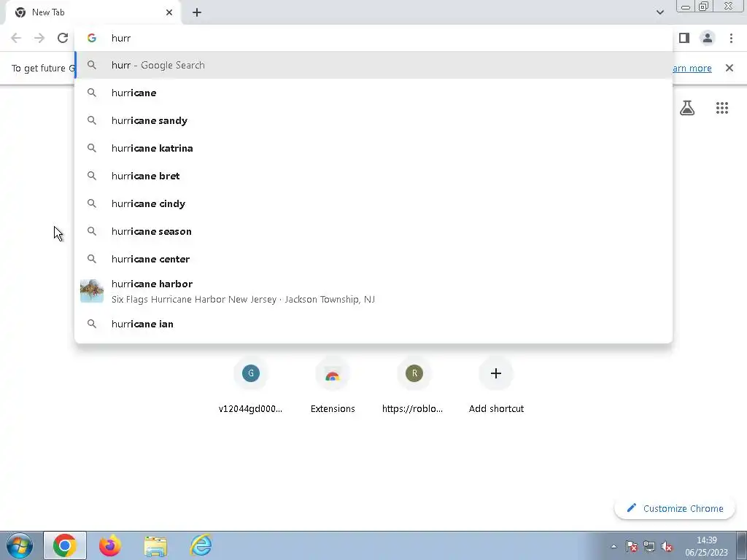Select the 'hurricane' suggestion

[373, 93]
